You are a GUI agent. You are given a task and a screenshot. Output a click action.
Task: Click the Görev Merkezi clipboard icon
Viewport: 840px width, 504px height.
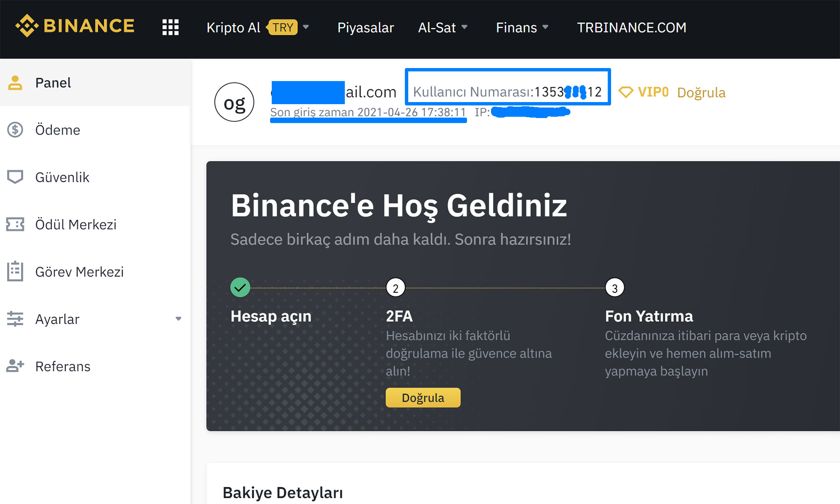[x=15, y=271]
